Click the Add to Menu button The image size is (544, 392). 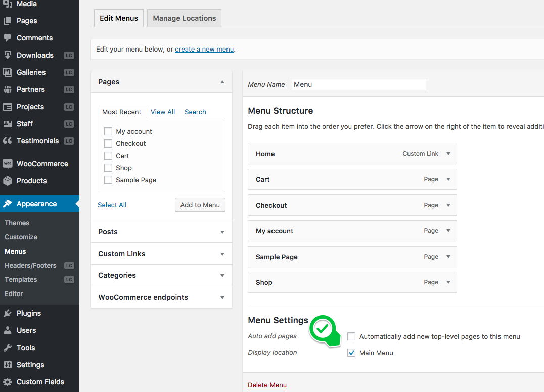(200, 205)
